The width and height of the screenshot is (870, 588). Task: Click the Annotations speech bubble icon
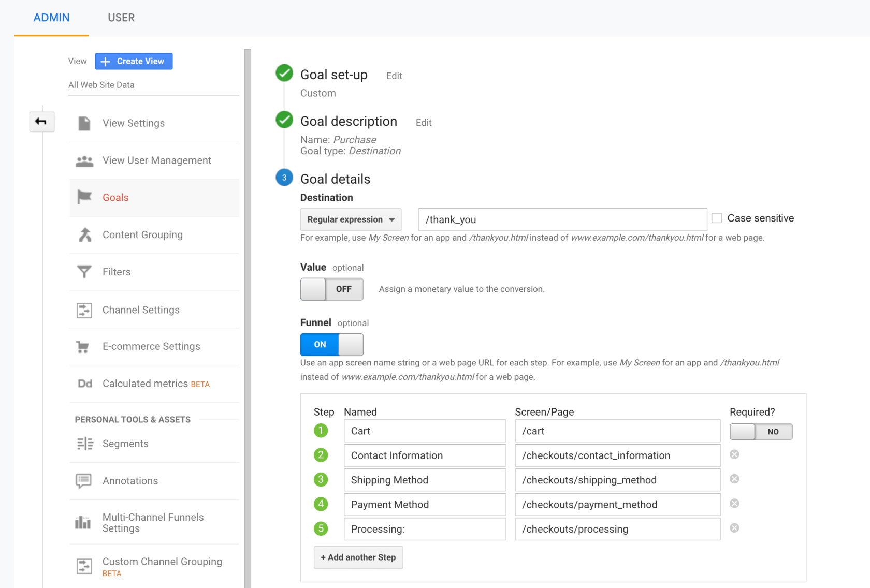coord(84,481)
